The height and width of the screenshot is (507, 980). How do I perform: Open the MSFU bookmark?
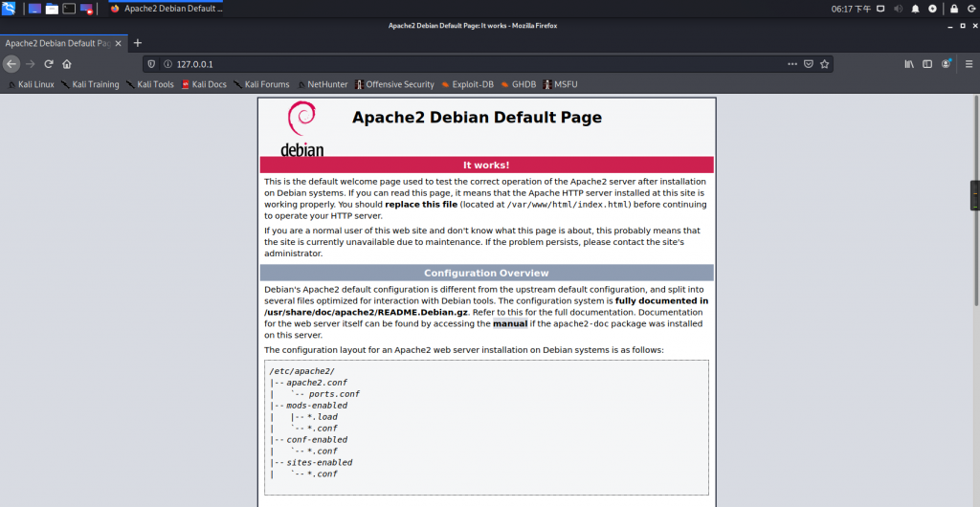click(560, 84)
